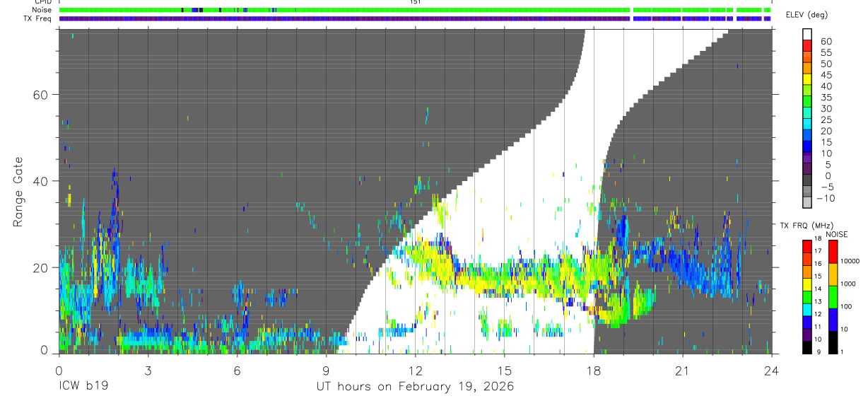Viewport: 868px width, 401px height.
Task: Click ELEV scale label '35'
Action: tap(826, 98)
